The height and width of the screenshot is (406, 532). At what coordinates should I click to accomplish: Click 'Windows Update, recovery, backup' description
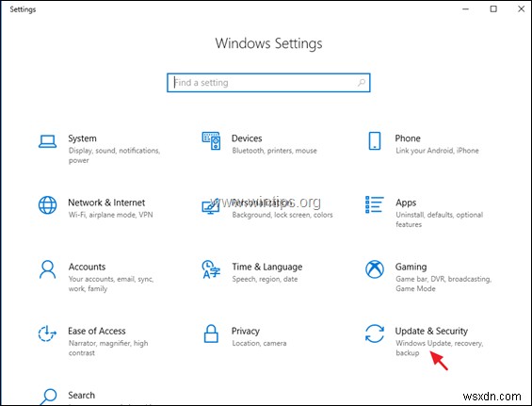pyautogui.click(x=439, y=348)
